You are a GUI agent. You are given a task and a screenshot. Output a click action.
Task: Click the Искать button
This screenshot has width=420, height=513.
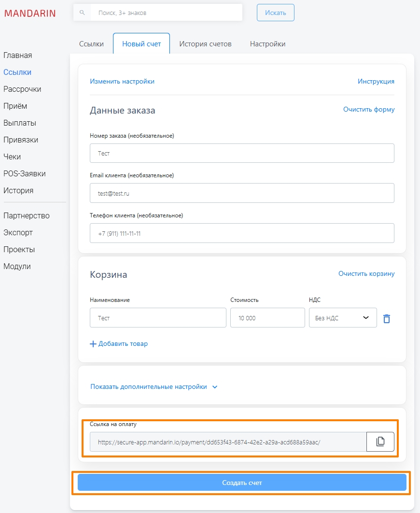(275, 13)
